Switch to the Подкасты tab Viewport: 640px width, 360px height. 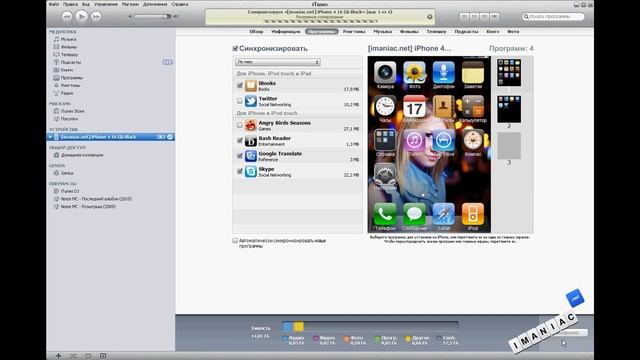point(466,31)
